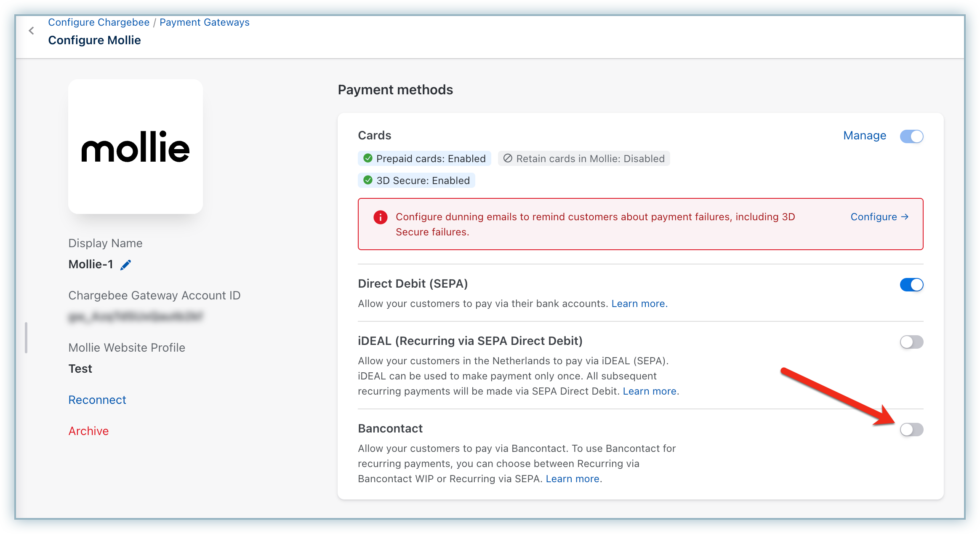Open Learn more under Bancontact description

pos(573,479)
